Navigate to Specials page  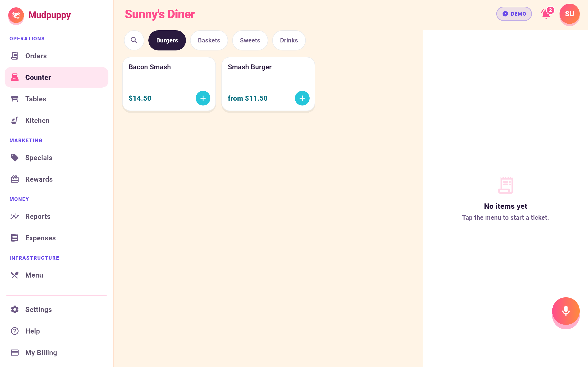point(56,158)
